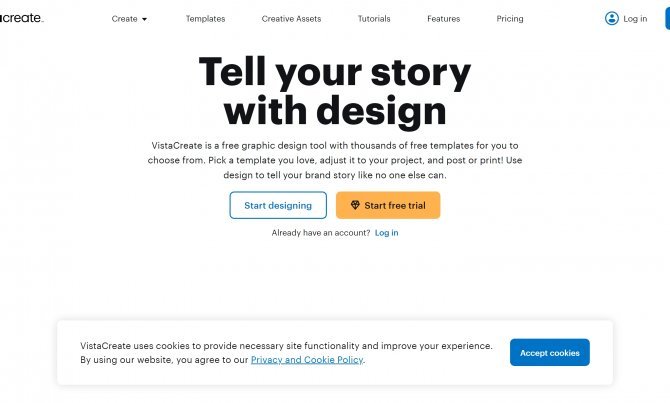Go to Creative Assets
Viewport: 670px width, 403px height.
[x=291, y=19]
